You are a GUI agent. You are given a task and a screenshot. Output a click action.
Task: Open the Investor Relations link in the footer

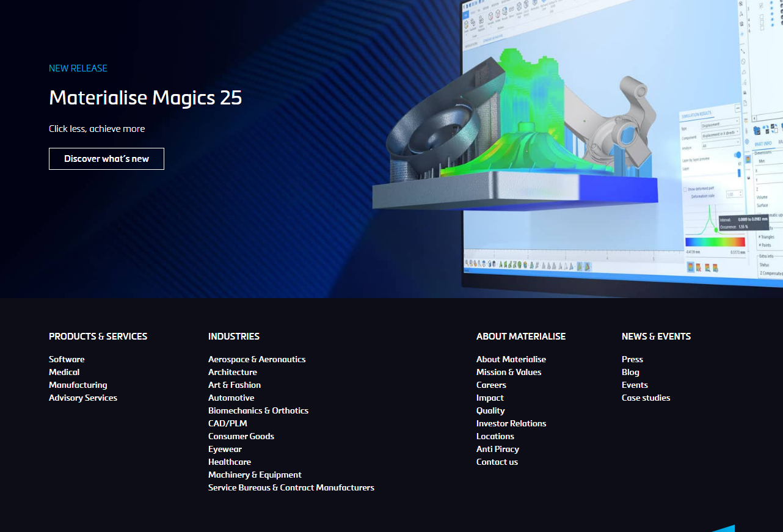[x=511, y=423]
